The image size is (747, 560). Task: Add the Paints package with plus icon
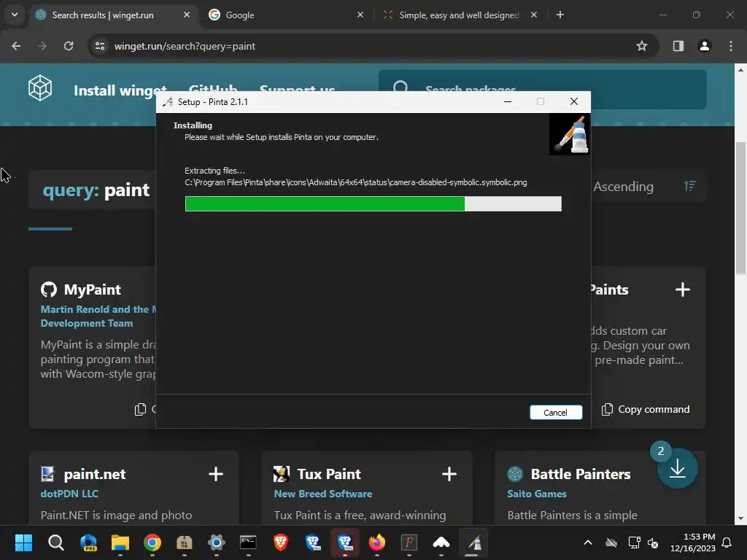click(x=683, y=289)
